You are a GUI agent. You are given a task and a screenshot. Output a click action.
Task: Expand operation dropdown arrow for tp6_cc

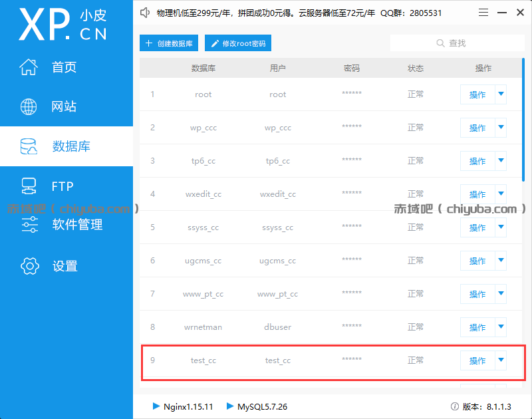point(501,161)
